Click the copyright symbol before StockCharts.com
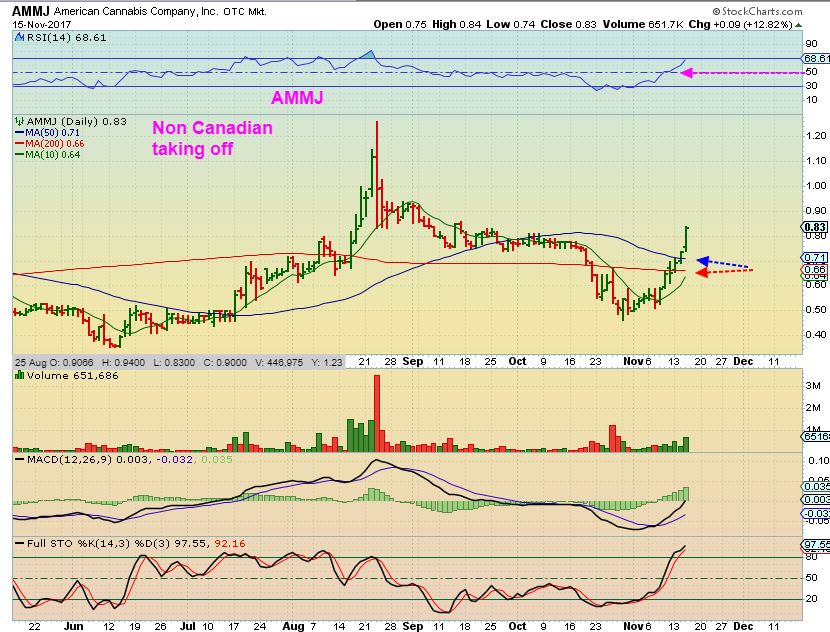Image resolution: width=830 pixels, height=632 pixels. pos(716,11)
